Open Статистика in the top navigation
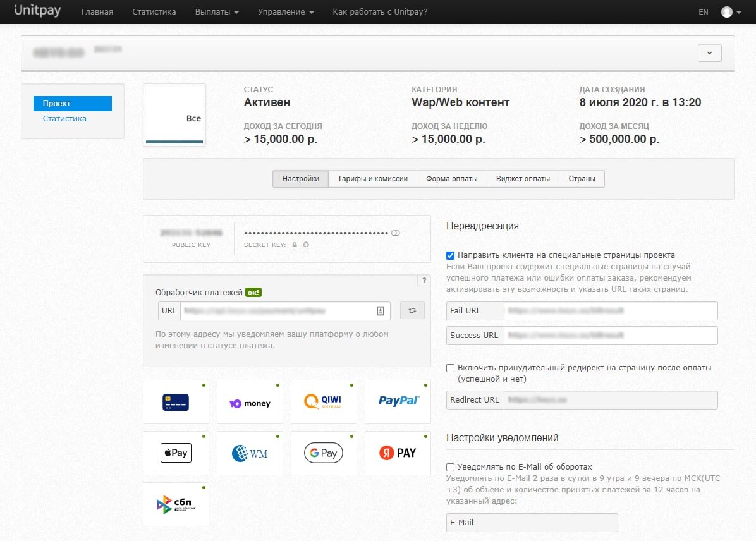Screen dimensions: 756x541 [x=154, y=12]
